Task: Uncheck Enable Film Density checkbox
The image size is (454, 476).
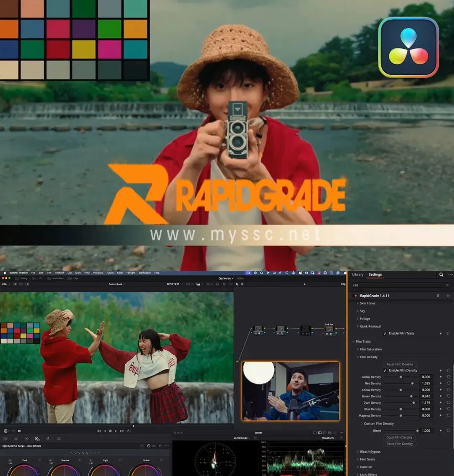Action: pyautogui.click(x=385, y=370)
